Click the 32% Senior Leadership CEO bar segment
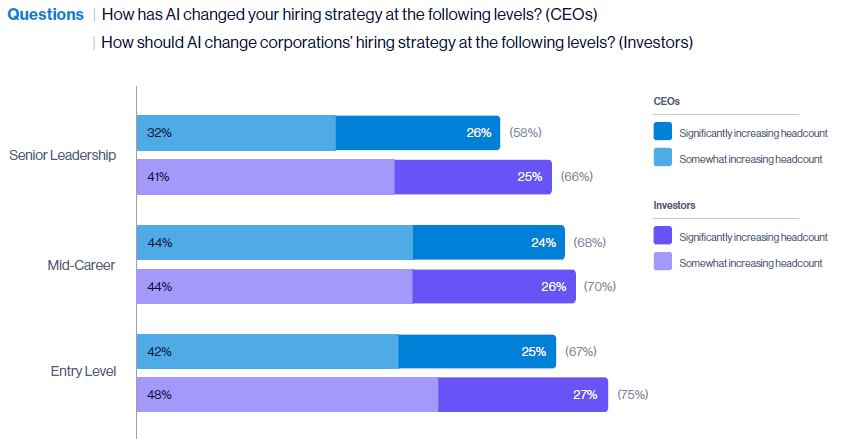Image resolution: width=853 pixels, height=439 pixels. [x=236, y=132]
